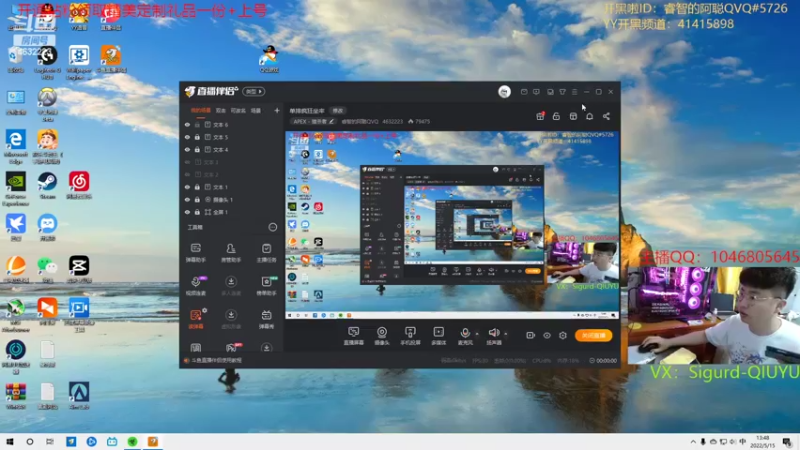Click the share icon in streaming app header

(606, 116)
